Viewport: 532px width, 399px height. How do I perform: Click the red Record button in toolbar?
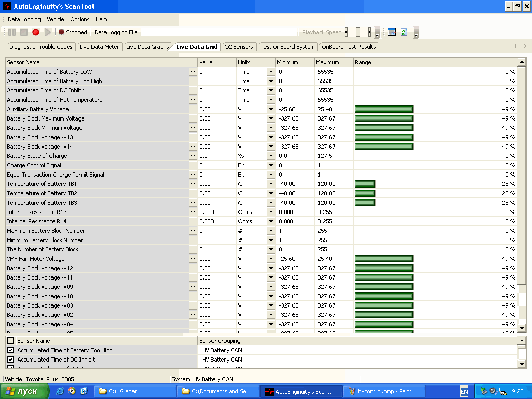[36, 32]
